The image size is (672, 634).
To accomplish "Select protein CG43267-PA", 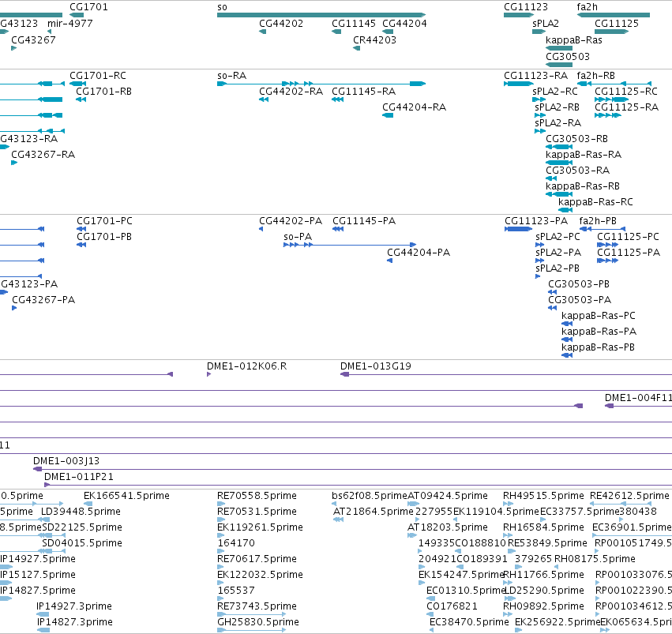I will click(x=43, y=301).
